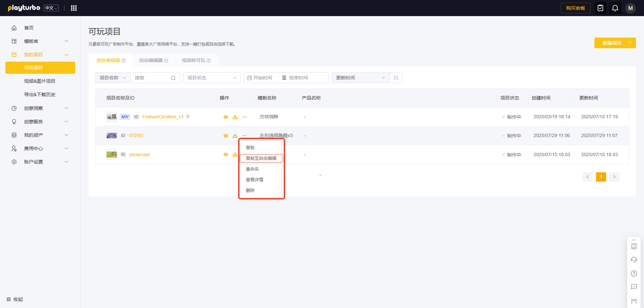Click the 搜索 input field

tap(152, 78)
